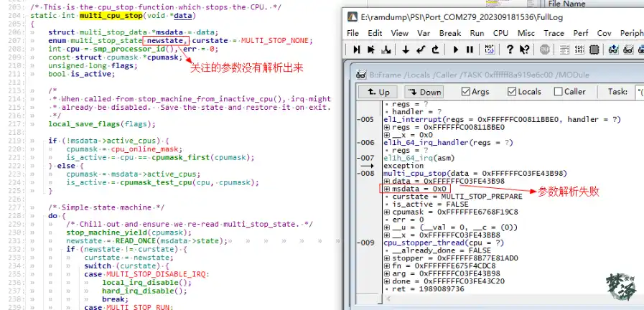The width and height of the screenshot is (644, 310).
Task: Click the Mode debug-mode toolbar icon
Action: (490, 50)
